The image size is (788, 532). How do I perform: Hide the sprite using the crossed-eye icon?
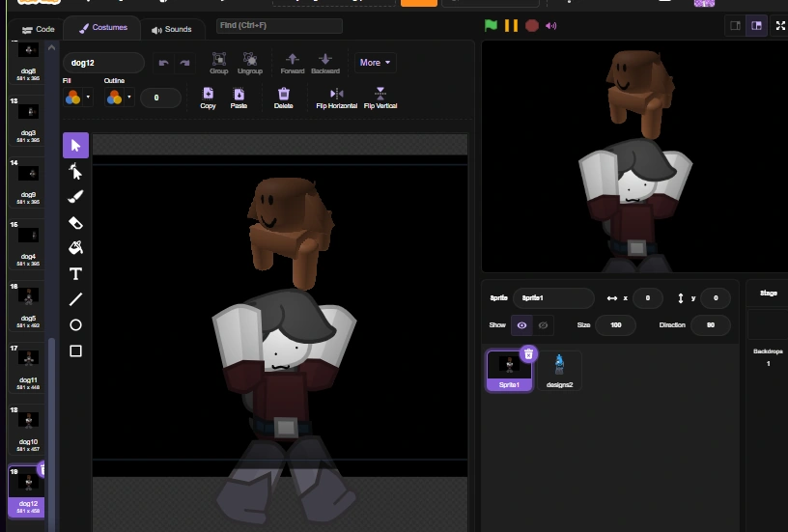click(544, 325)
